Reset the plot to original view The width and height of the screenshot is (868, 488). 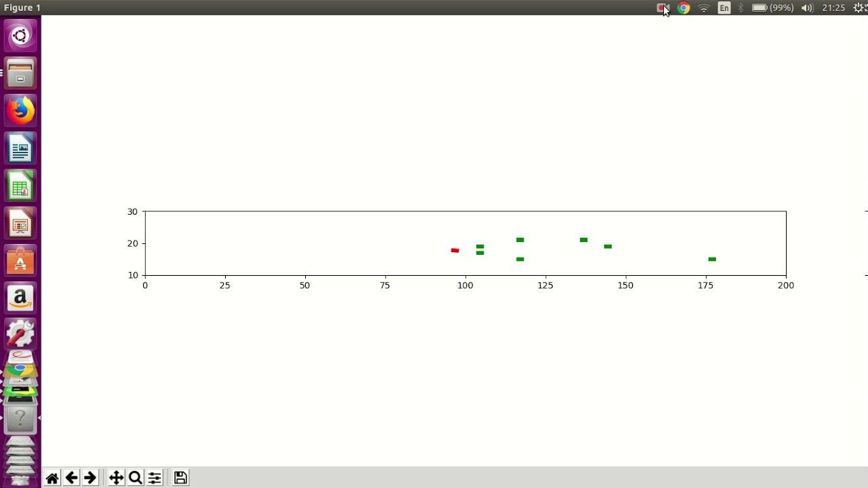52,478
